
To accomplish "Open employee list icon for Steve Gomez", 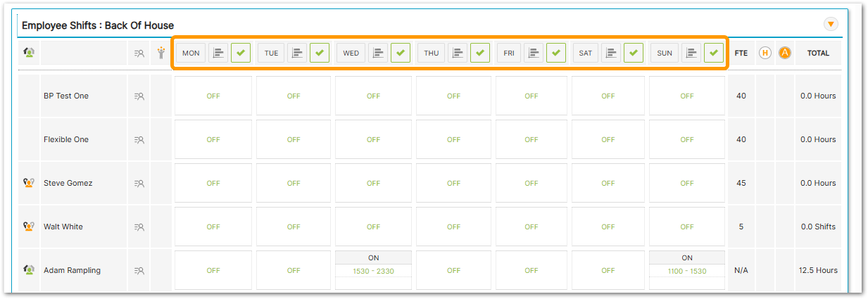I will (139, 184).
